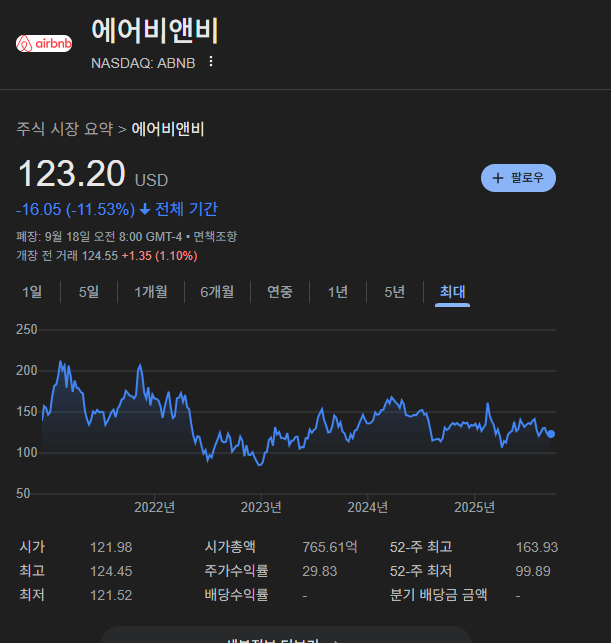Viewport: 611px width, 643px height.
Task: Click the NASDAQ: ABNB ticker text
Action: click(x=143, y=63)
